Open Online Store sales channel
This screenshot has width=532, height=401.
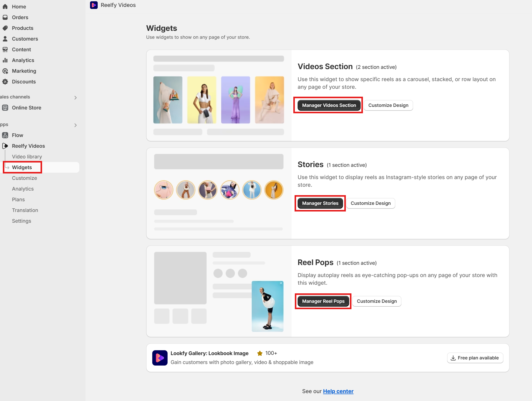click(27, 108)
